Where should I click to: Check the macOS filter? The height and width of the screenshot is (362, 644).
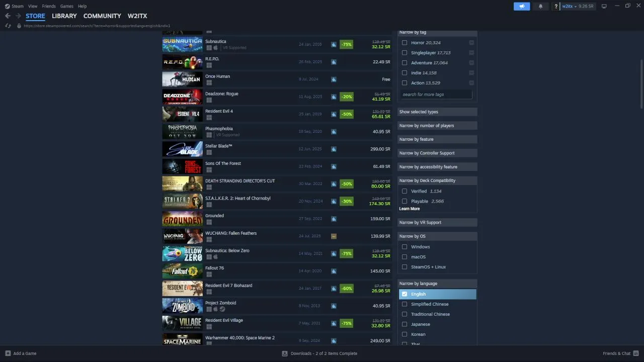(x=405, y=257)
